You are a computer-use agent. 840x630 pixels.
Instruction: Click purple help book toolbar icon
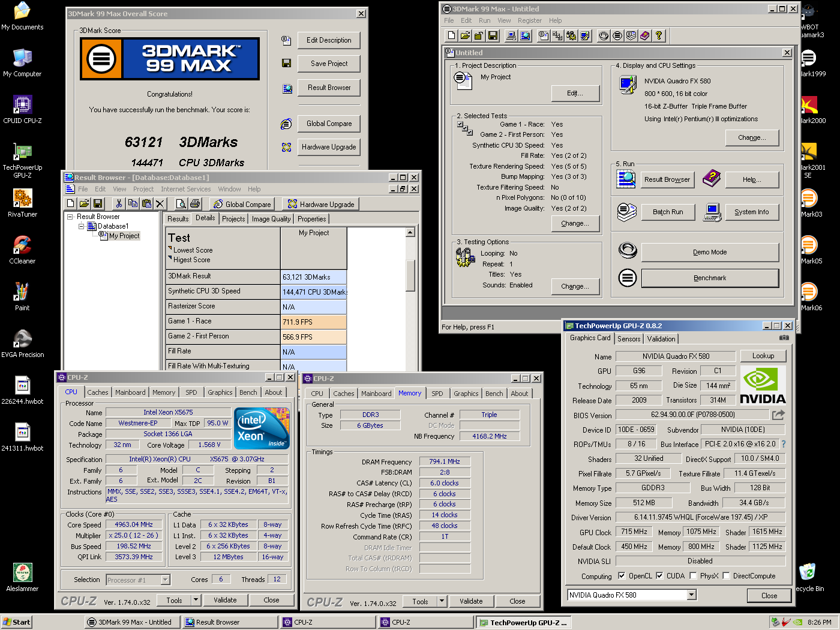pos(645,35)
